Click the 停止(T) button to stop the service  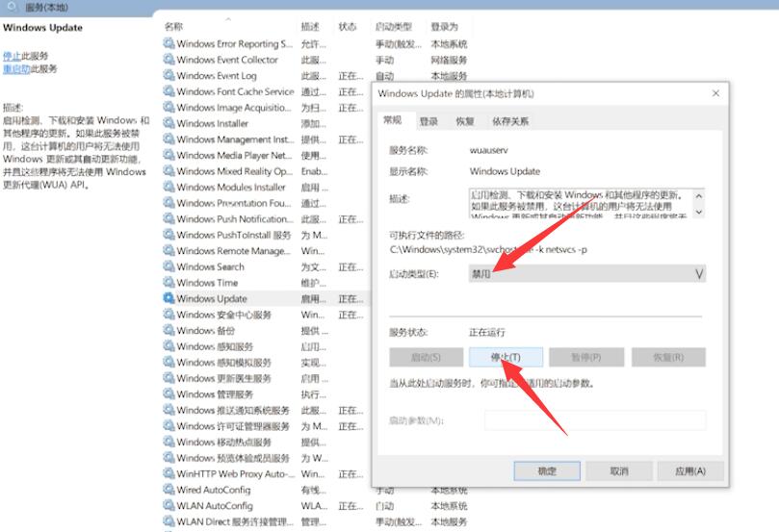pyautogui.click(x=506, y=357)
